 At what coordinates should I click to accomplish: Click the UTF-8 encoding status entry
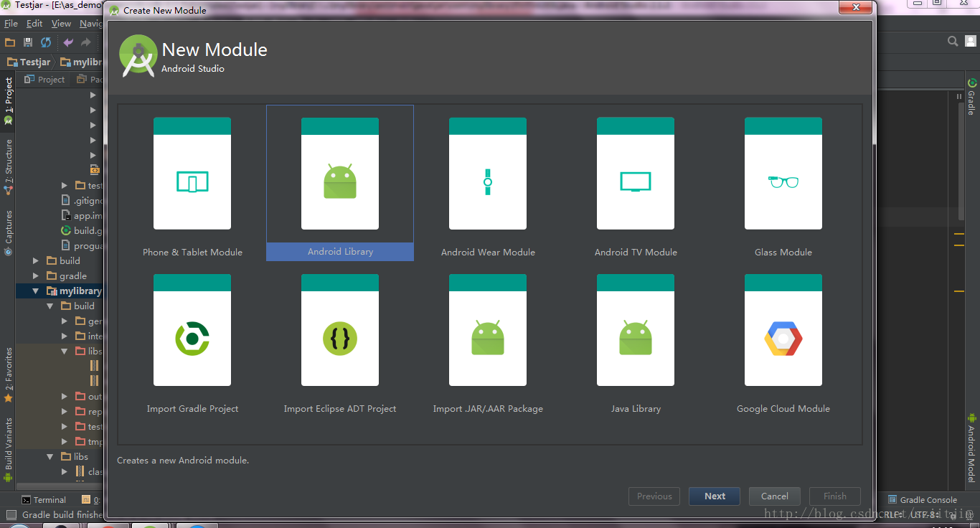(x=925, y=514)
